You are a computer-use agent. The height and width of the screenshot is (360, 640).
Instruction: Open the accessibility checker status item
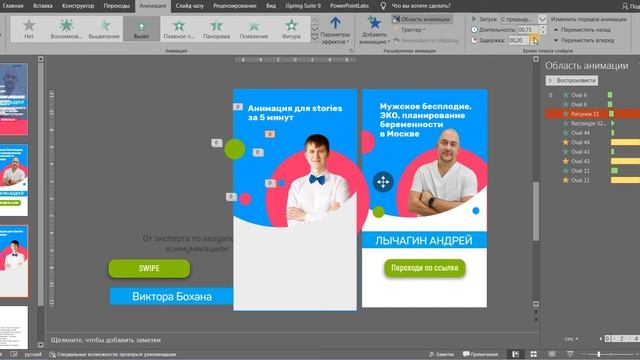pyautogui.click(x=113, y=354)
